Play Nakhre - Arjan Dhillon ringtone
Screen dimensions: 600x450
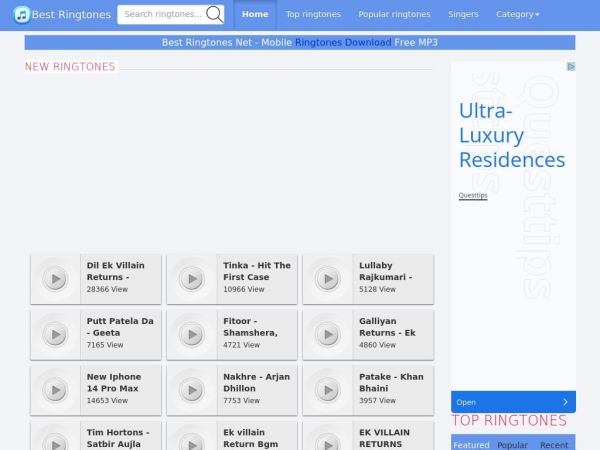click(x=191, y=390)
